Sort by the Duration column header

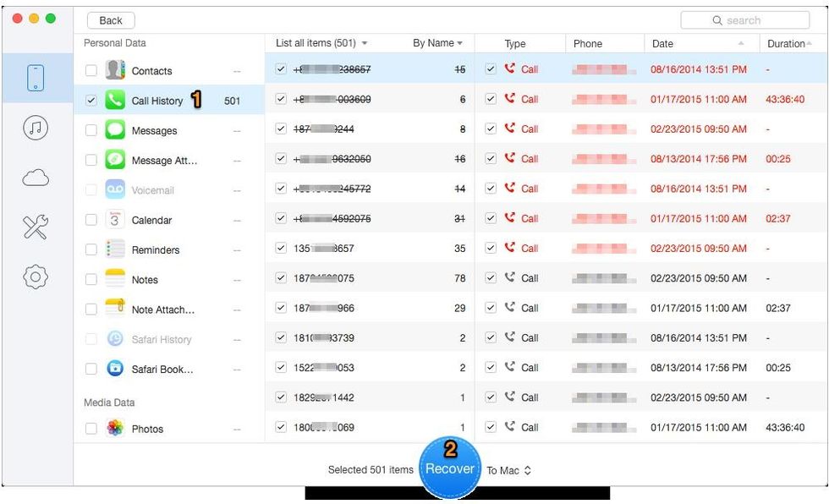[787, 44]
